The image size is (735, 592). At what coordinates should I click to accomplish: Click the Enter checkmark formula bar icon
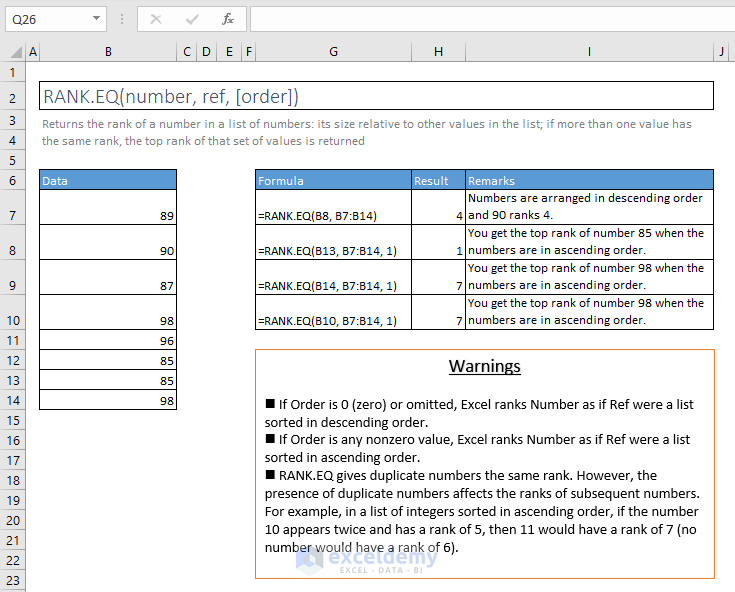192,19
